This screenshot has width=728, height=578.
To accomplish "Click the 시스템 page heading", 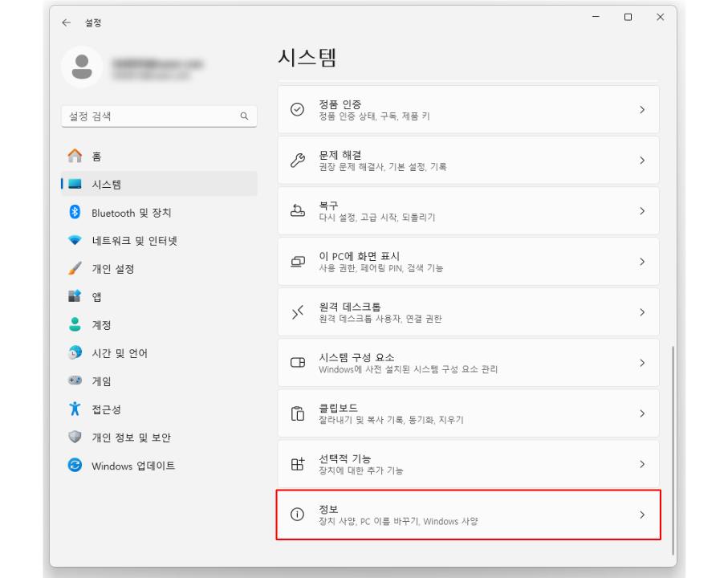I will tap(307, 58).
